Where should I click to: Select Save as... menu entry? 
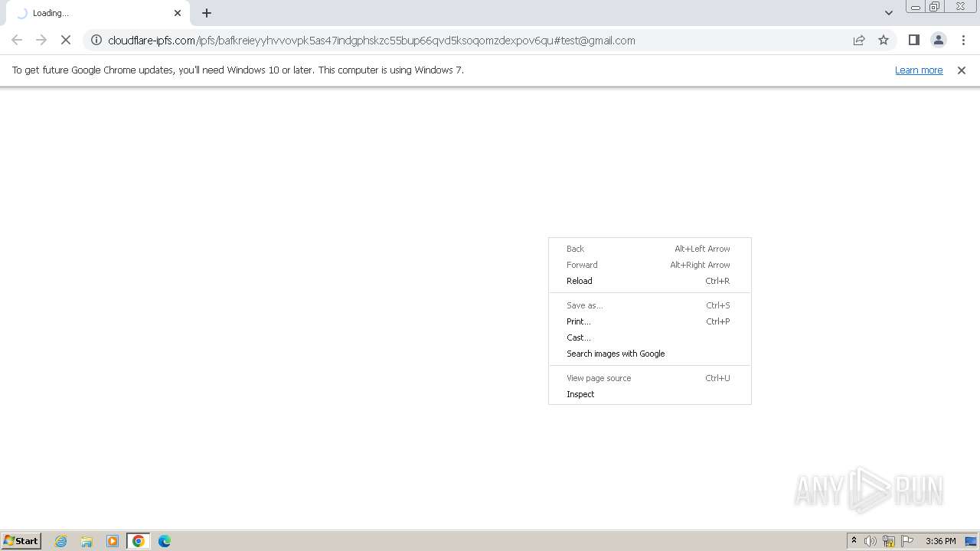point(650,305)
